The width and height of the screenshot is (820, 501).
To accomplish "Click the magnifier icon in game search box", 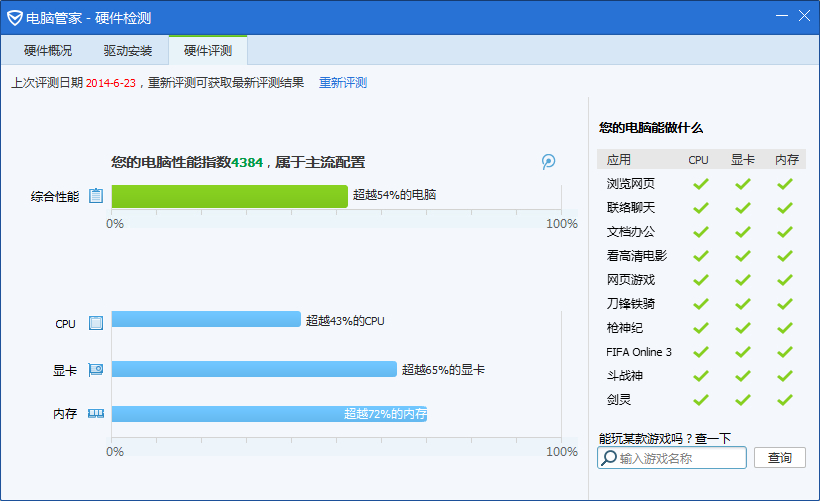I will (608, 458).
